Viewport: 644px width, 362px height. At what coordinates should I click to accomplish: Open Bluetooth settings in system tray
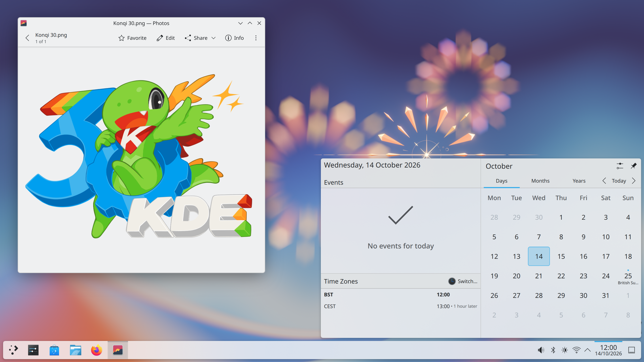tap(553, 350)
